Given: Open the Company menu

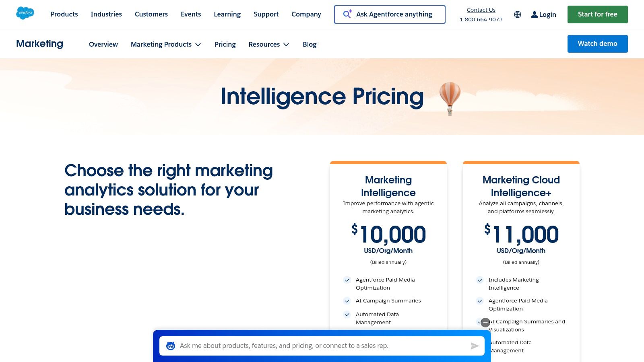Looking at the screenshot, I should (x=306, y=14).
